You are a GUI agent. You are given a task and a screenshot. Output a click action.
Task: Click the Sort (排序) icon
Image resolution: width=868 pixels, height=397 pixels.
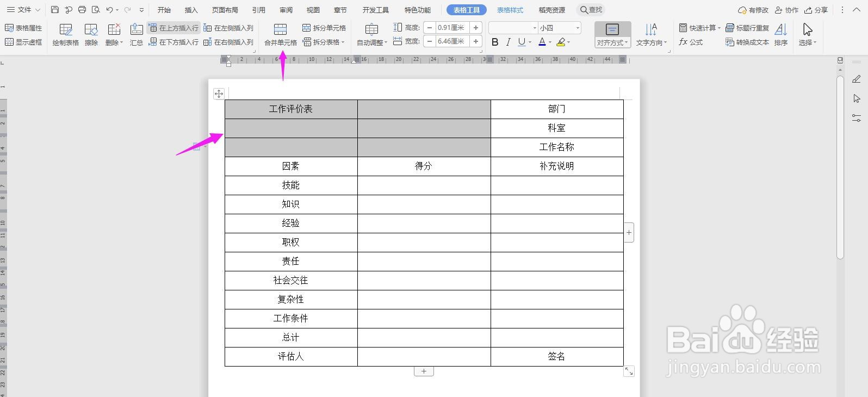(781, 35)
